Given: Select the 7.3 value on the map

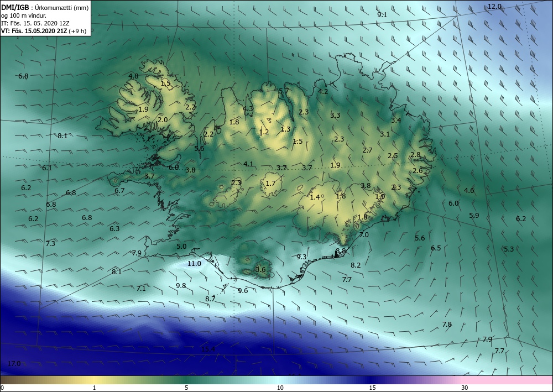Looking at the screenshot, I should coord(50,244).
